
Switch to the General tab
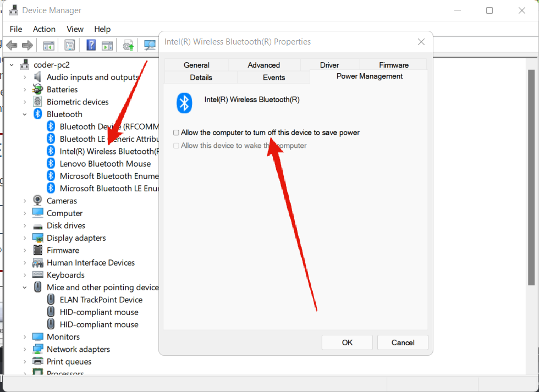coord(196,65)
